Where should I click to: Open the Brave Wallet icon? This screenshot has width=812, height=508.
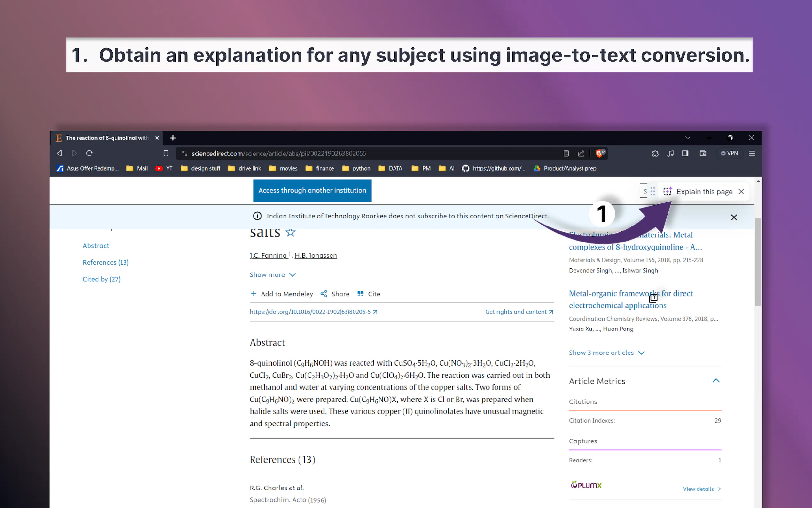tap(703, 153)
